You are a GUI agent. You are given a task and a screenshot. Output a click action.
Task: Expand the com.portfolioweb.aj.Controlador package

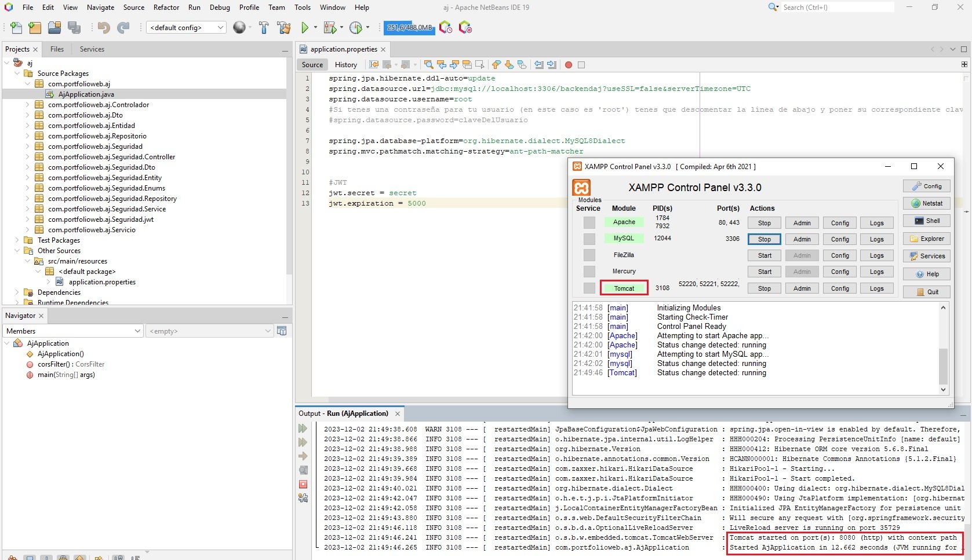click(27, 105)
